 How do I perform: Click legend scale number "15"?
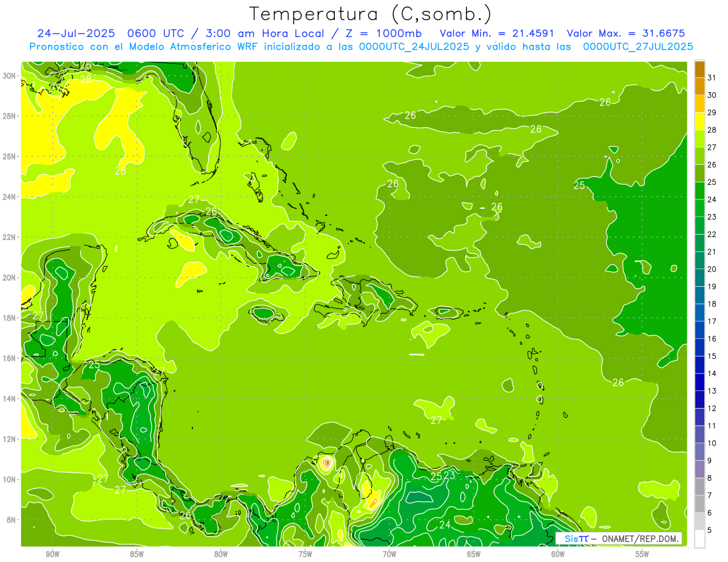712,356
